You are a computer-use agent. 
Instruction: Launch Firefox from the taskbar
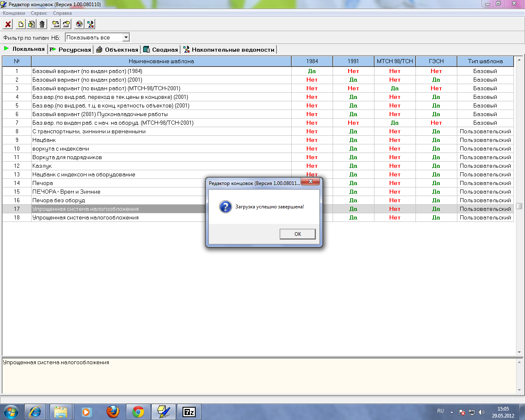[x=113, y=411]
